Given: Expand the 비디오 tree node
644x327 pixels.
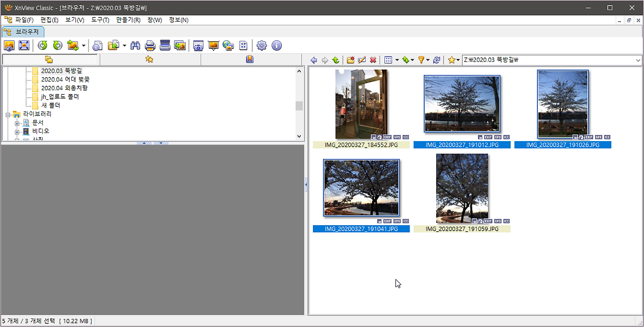Looking at the screenshot, I should [x=17, y=132].
